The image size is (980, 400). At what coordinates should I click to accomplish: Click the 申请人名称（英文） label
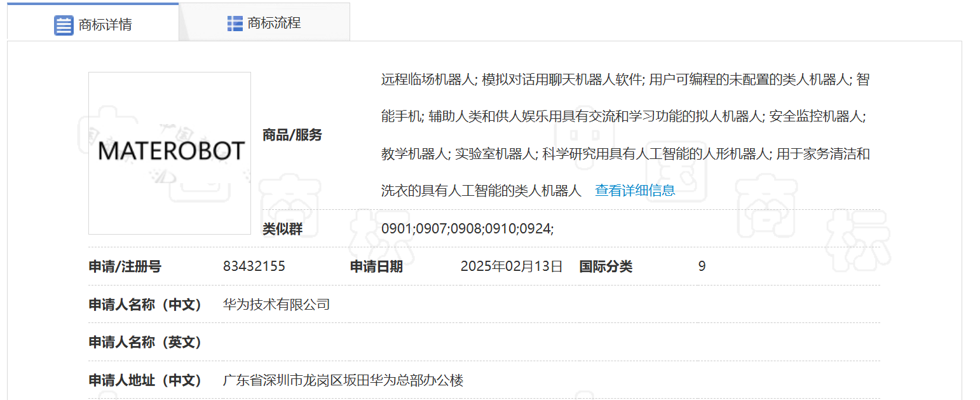point(146,343)
